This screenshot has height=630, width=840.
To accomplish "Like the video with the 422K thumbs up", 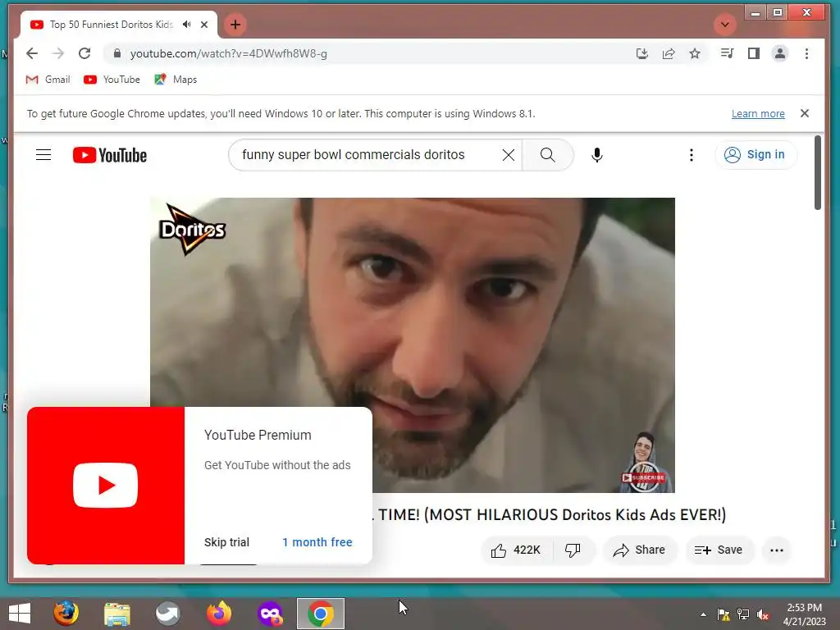I will point(517,550).
